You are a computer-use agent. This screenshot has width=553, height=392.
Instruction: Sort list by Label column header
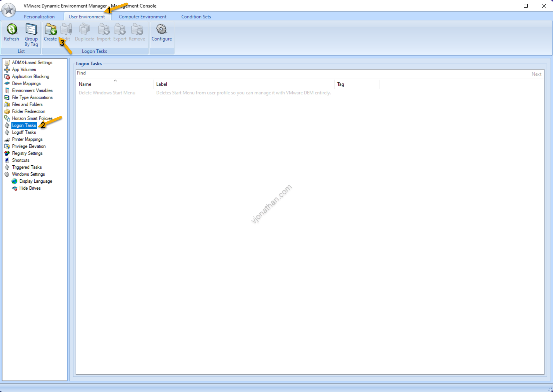click(x=244, y=84)
